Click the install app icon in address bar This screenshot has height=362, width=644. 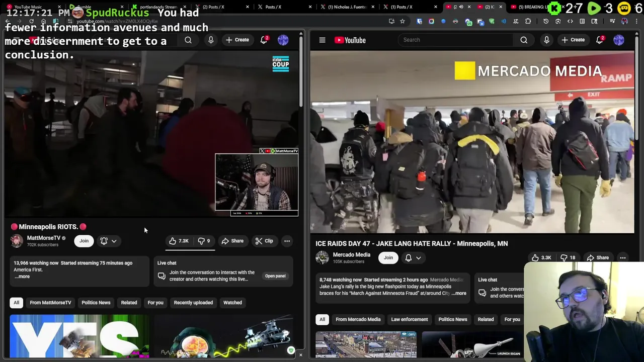click(391, 21)
